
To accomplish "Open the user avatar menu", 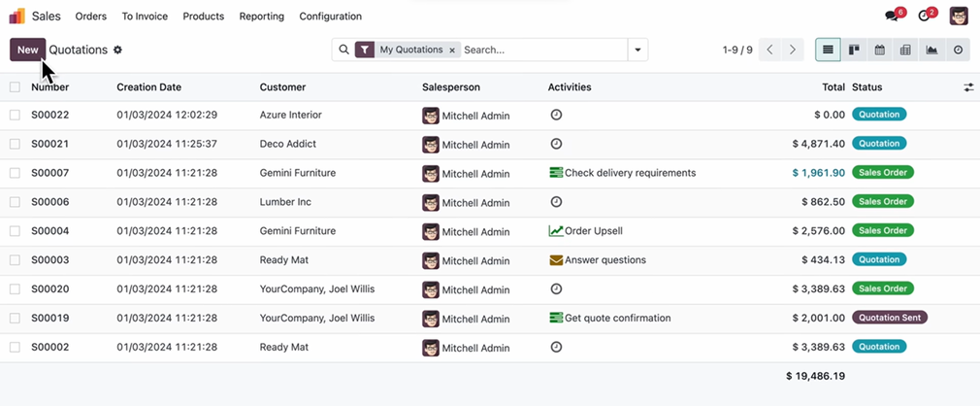I will point(959,17).
